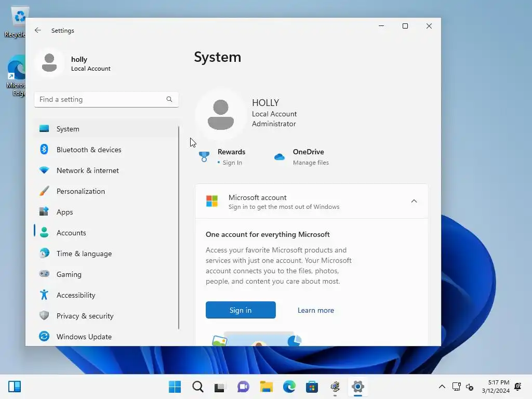Screen dimensions: 532x399
Task: Click the muted volume tray icon
Action: coord(470,387)
